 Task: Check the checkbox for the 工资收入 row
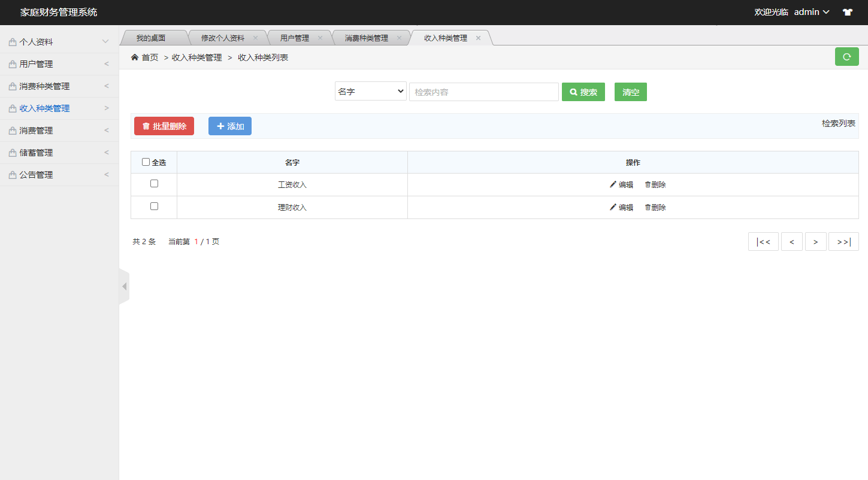pos(154,184)
